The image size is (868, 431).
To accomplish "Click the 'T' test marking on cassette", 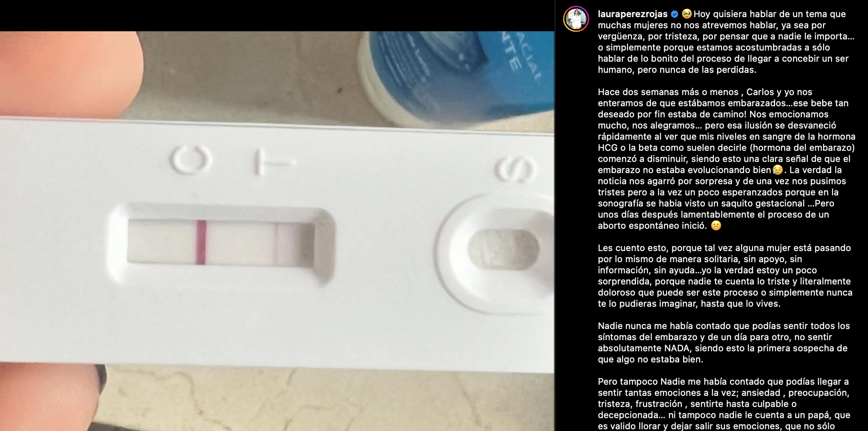I will click(273, 162).
